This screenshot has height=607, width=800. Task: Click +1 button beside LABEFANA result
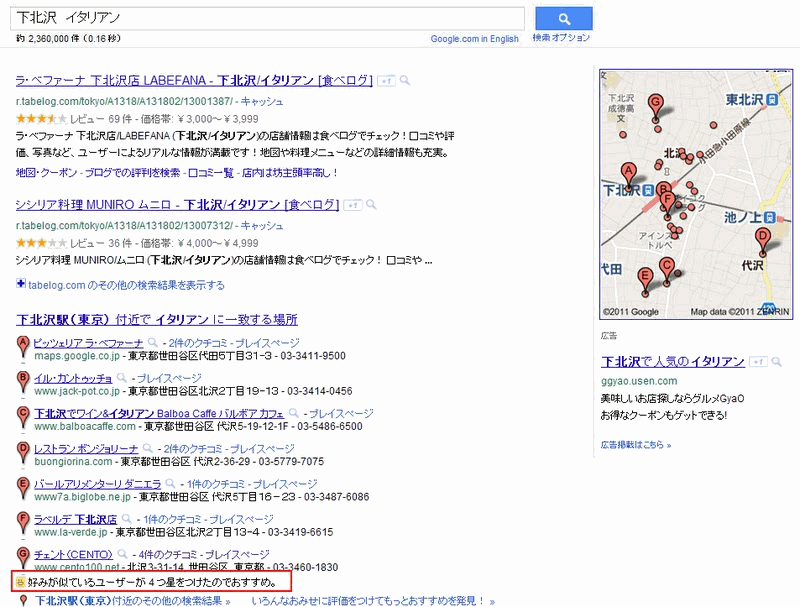tap(386, 81)
